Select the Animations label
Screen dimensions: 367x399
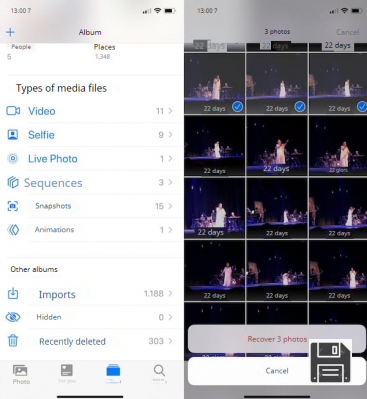click(54, 230)
